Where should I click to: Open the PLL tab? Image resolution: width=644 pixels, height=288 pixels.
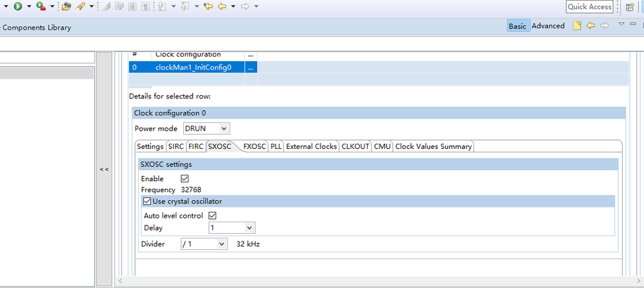276,146
